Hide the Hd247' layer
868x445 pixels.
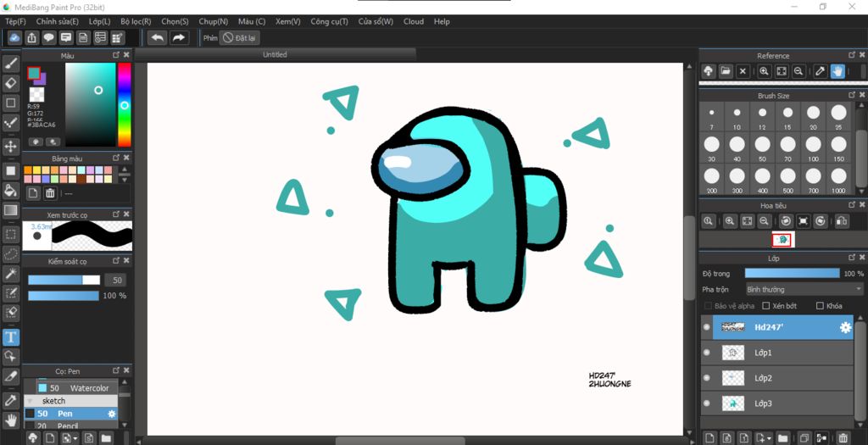[x=706, y=327]
